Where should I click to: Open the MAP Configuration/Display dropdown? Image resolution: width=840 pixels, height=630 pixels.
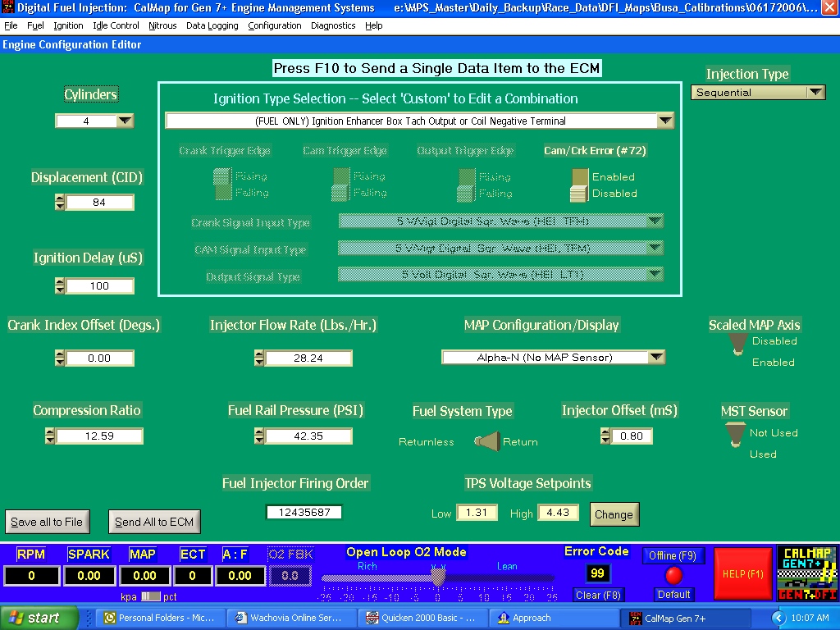(x=656, y=358)
